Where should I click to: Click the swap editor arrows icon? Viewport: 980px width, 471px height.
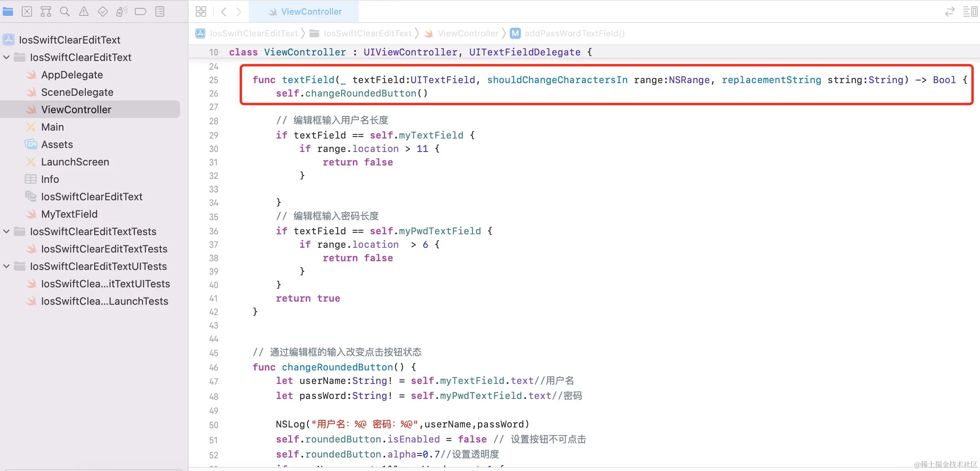pos(950,11)
